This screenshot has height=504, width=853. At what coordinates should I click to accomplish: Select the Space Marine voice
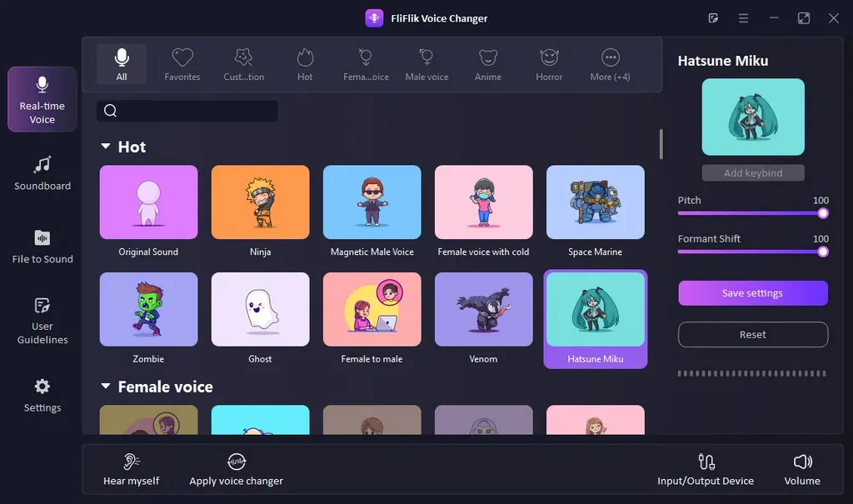click(x=595, y=212)
